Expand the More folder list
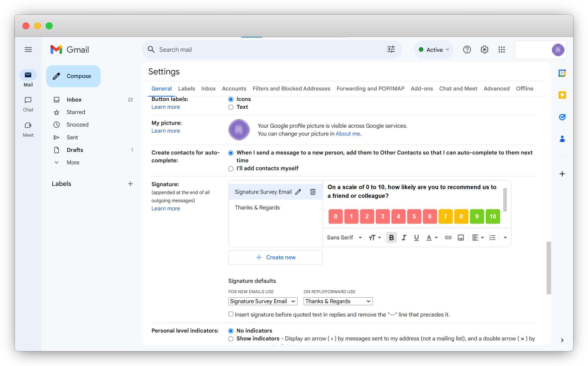The height and width of the screenshot is (366, 588). tap(73, 162)
